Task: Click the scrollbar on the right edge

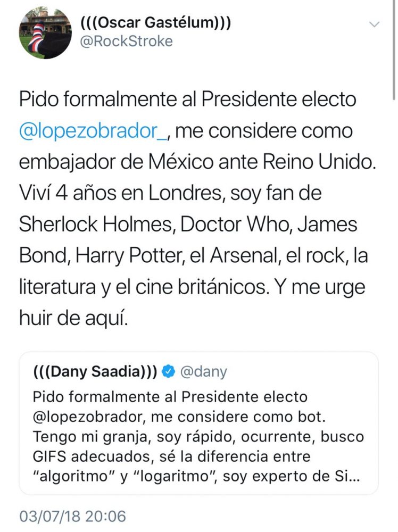Action: 394,53
